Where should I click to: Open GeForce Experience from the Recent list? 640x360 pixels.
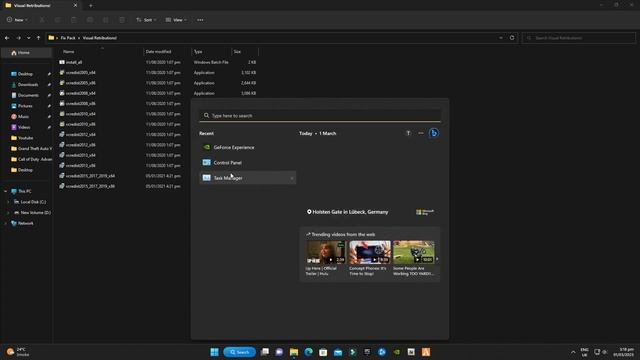[247, 147]
